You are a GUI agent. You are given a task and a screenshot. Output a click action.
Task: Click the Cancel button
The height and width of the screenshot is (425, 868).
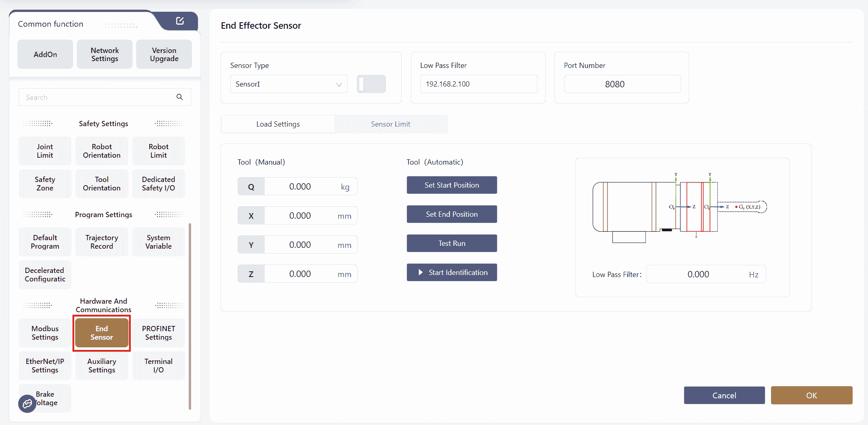click(x=724, y=395)
